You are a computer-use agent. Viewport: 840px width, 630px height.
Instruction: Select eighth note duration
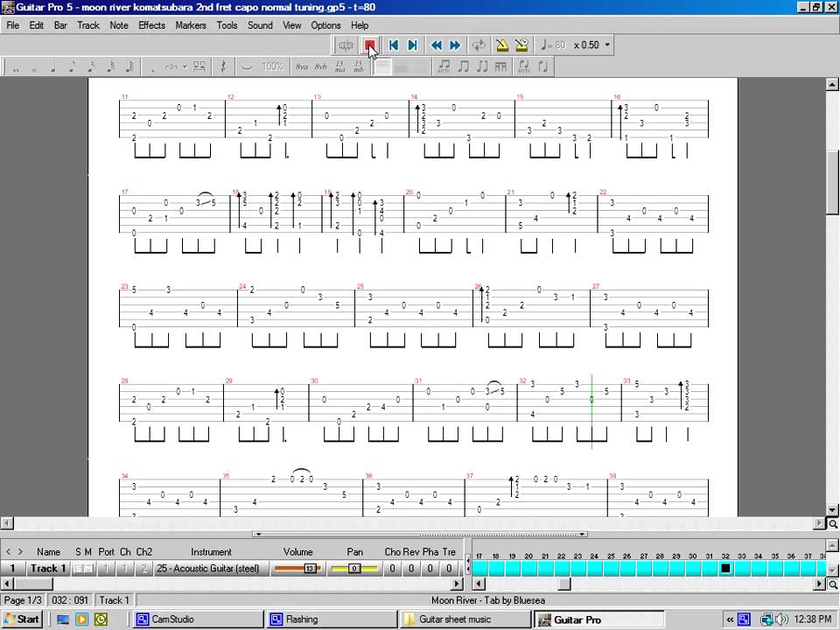coord(73,67)
